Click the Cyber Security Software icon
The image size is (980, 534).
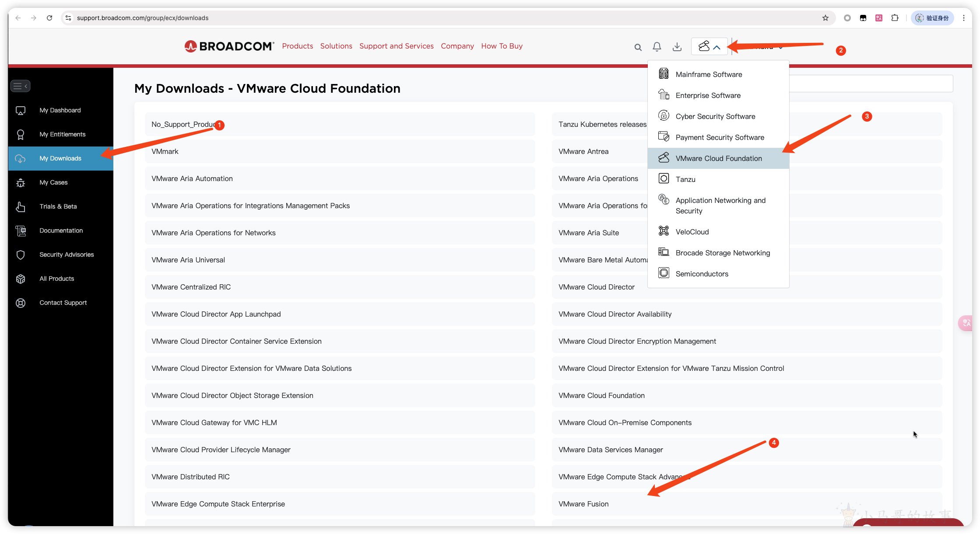pyautogui.click(x=664, y=115)
